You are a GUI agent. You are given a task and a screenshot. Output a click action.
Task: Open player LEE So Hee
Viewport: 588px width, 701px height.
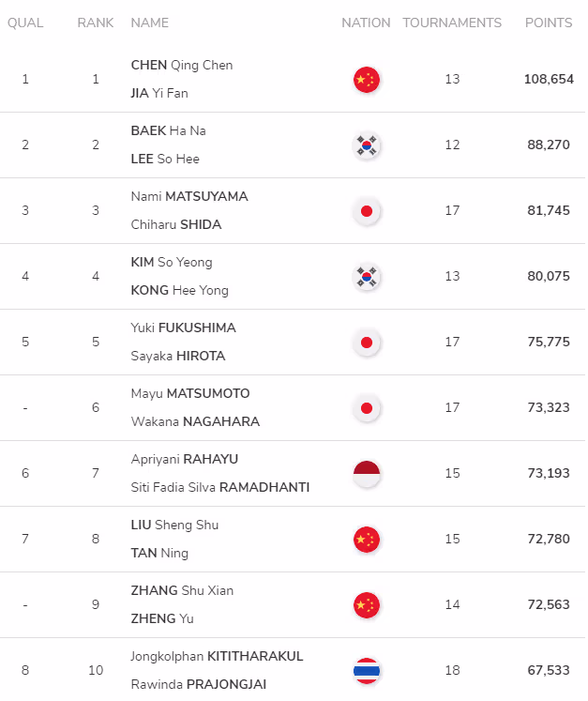coord(165,159)
